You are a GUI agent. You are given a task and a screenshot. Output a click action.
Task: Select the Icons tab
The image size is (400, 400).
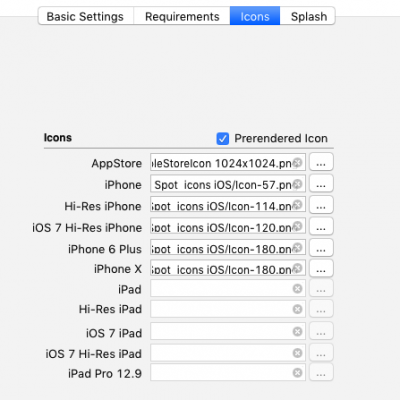point(255,16)
